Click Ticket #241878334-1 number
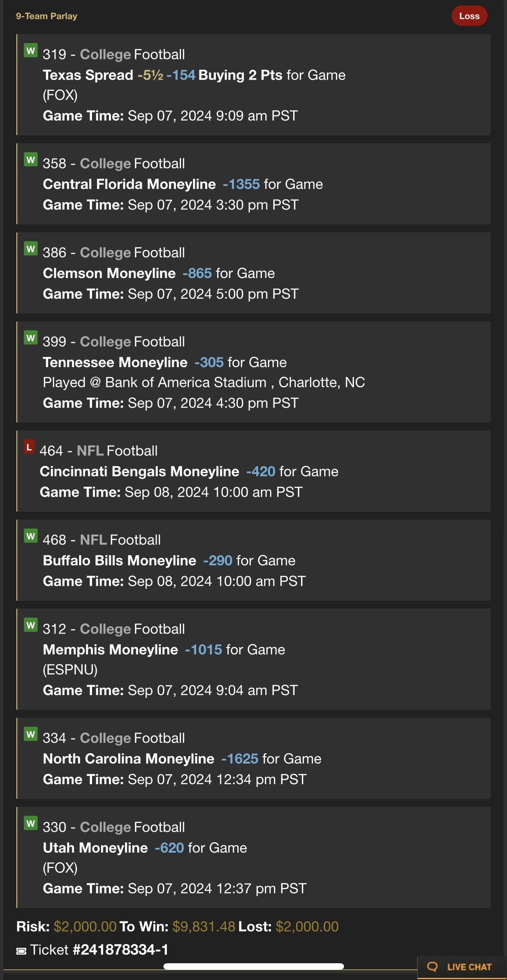This screenshot has height=980, width=507. 120,949
